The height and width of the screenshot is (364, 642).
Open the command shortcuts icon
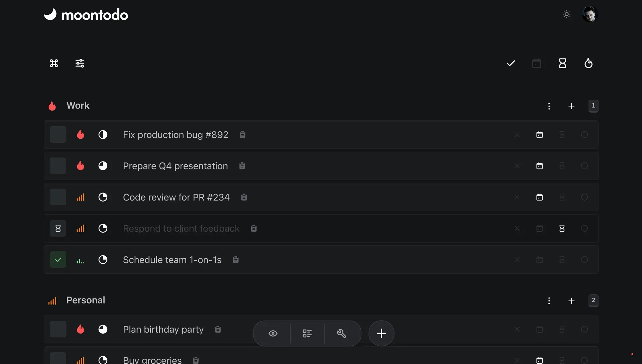[x=54, y=63]
